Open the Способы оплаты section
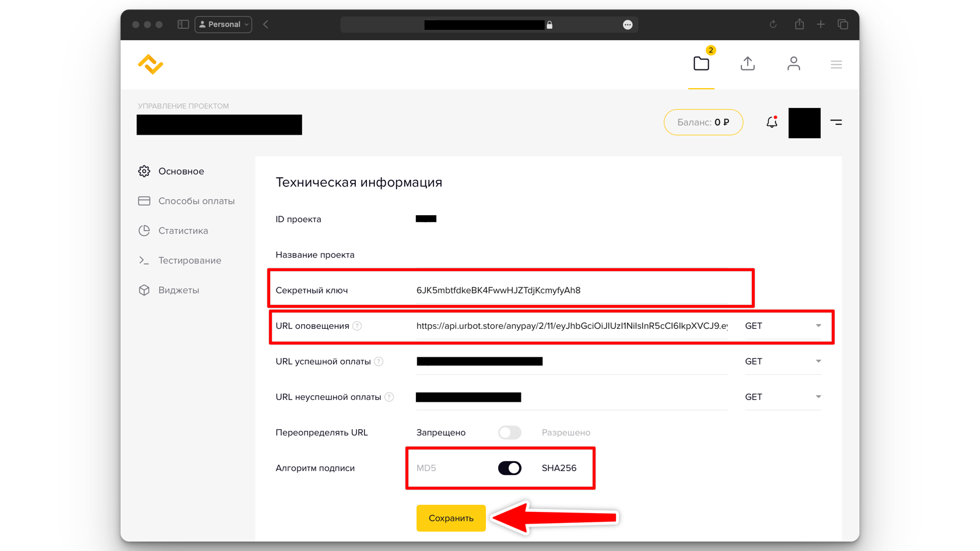 point(196,201)
